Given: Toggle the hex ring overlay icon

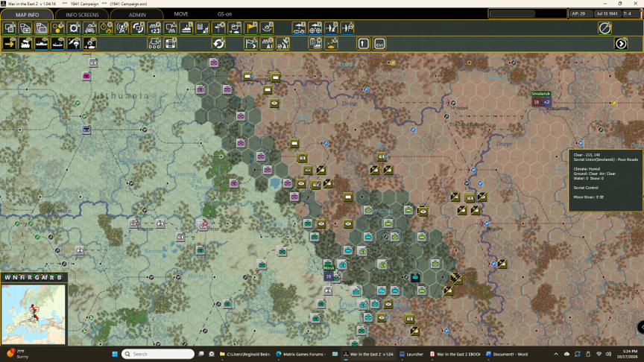Looking at the screenshot, I should [x=74, y=28].
